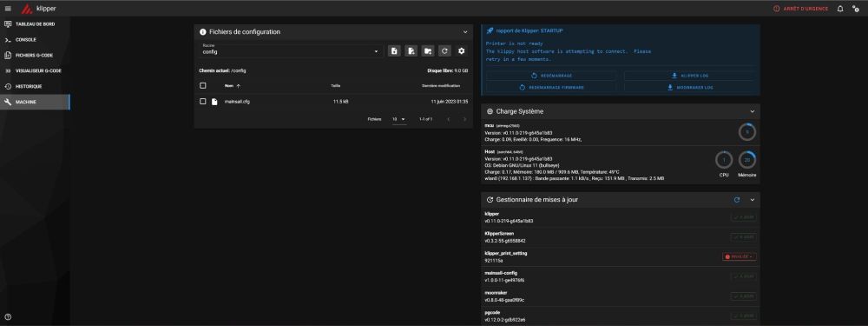
Task: Open the Fichiers per-page dropdown
Action: pos(399,119)
